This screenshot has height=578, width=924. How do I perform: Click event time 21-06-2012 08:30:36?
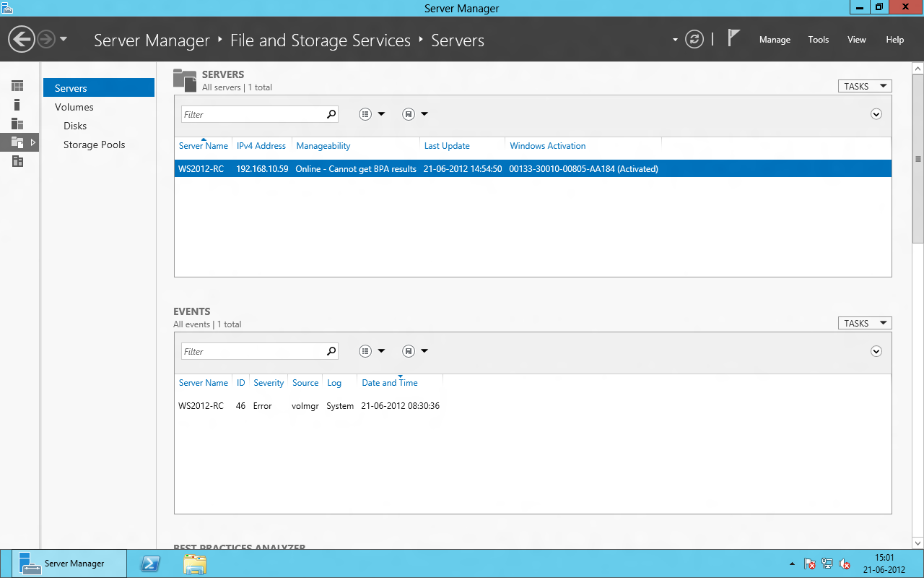tap(401, 406)
